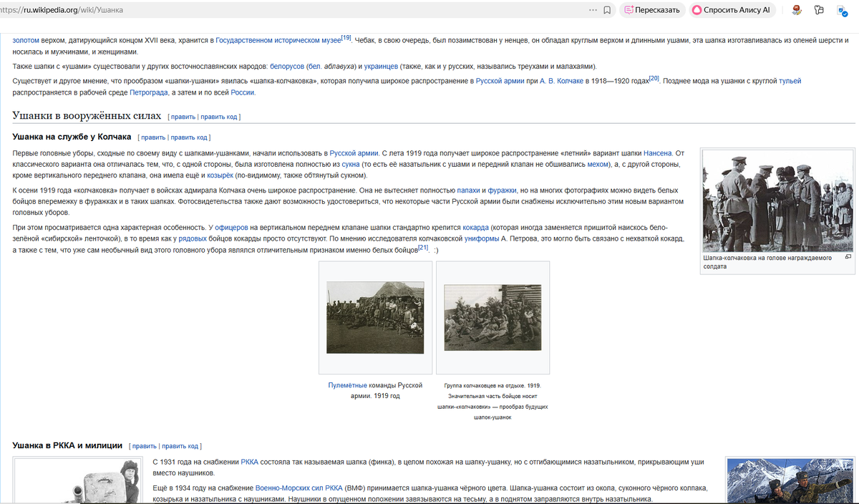The image size is (859, 504).
Task: Open footnote reference [20]
Action: 654,78
